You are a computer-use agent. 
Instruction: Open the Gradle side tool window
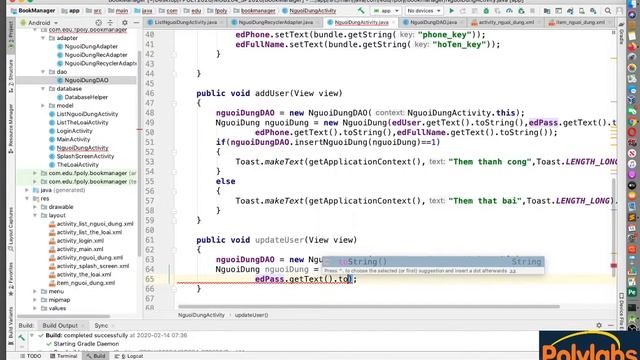(621, 33)
